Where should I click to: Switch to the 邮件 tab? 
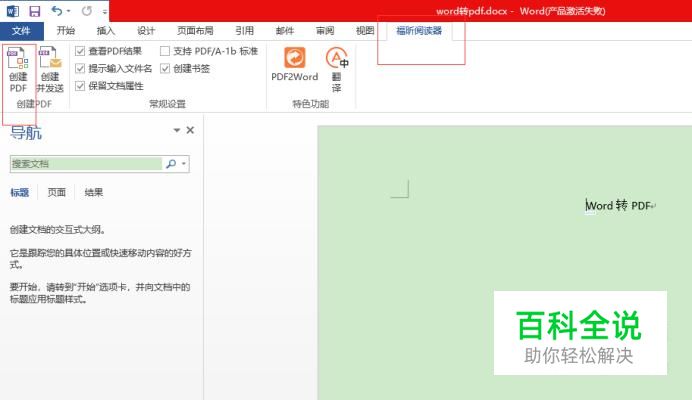(285, 30)
